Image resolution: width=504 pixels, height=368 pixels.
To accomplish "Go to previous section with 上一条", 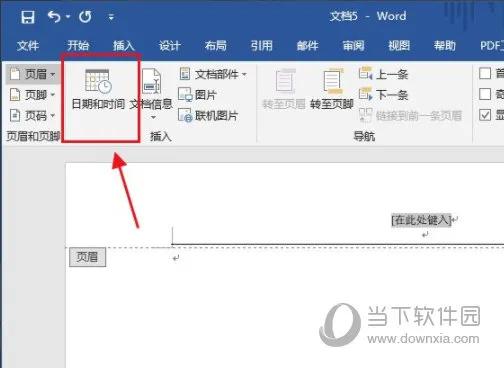I will (x=384, y=74).
